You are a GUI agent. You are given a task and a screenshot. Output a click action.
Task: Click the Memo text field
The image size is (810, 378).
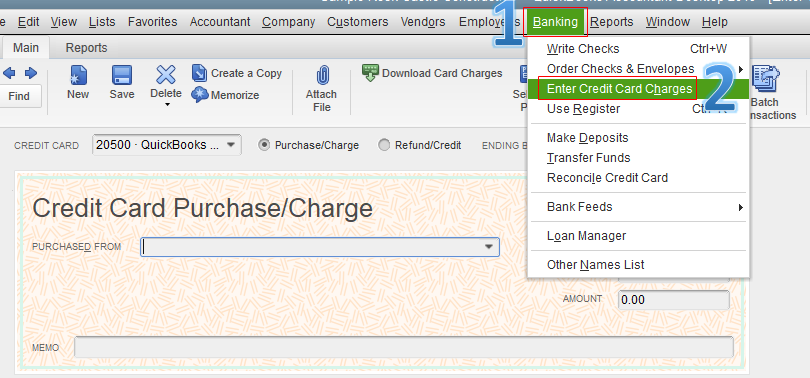click(x=403, y=347)
